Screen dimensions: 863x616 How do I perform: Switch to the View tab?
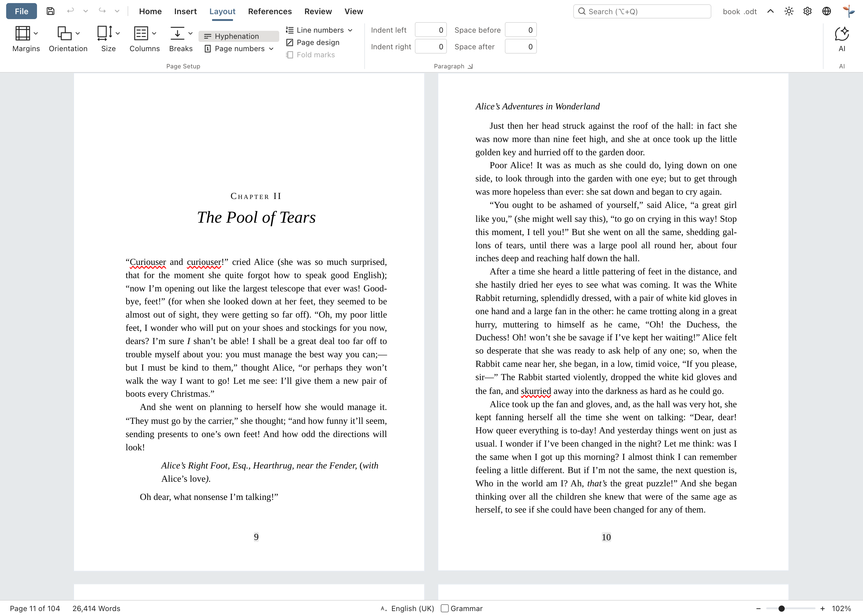(354, 11)
